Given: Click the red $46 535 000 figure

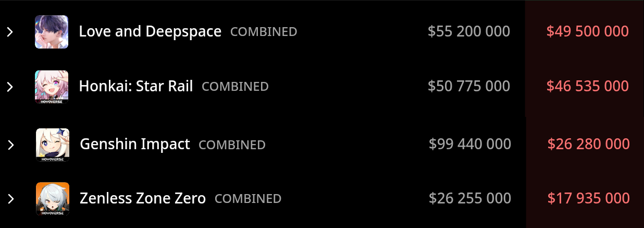Looking at the screenshot, I should coord(587,86).
